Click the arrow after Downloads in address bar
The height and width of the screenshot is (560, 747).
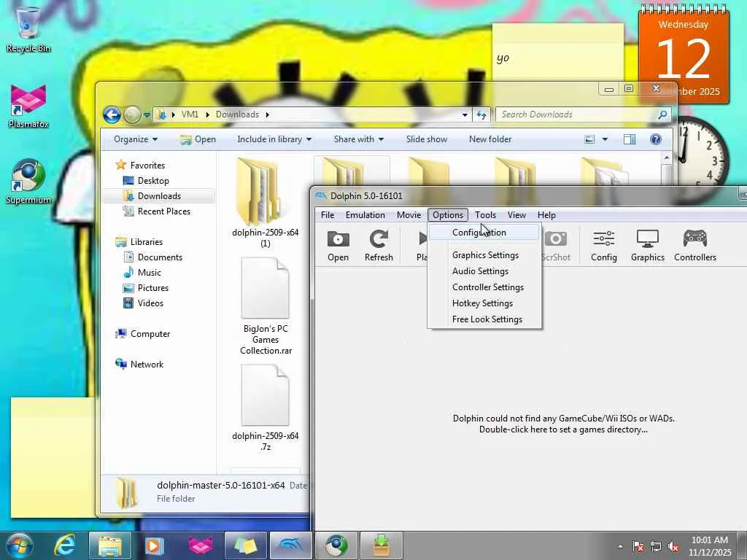267,114
